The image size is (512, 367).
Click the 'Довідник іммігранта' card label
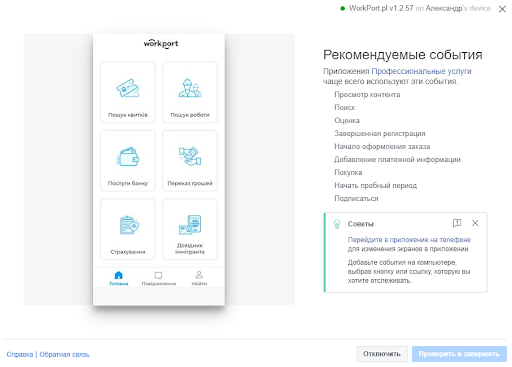click(x=190, y=249)
